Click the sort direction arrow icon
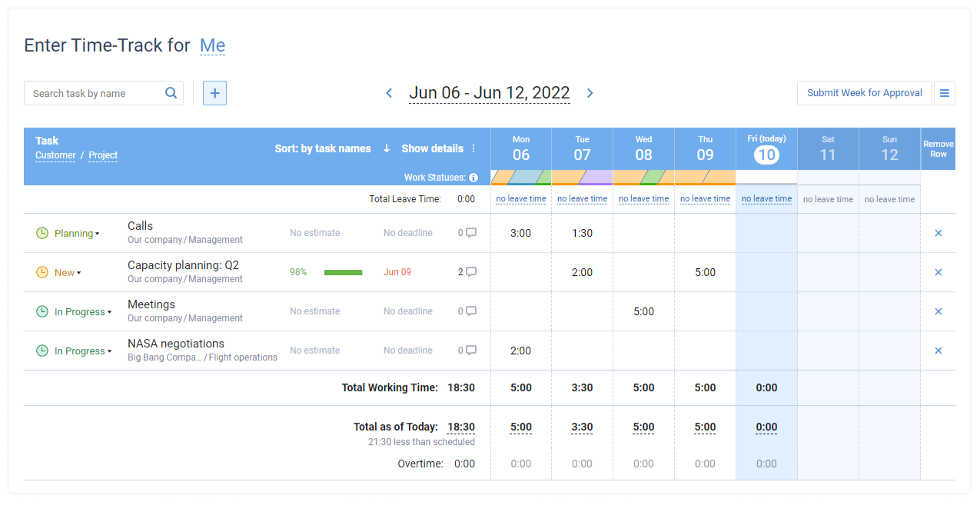980x505 pixels. 386,148
